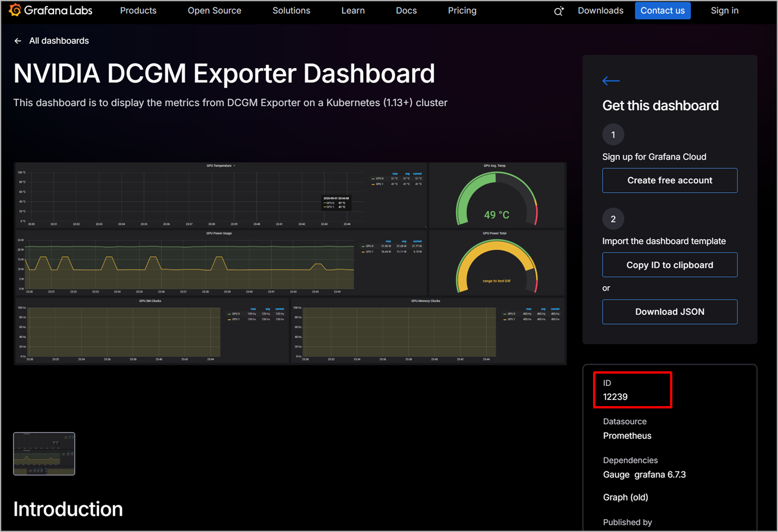This screenshot has width=778, height=532.
Task: Click the back arrow beside All dashboards
Action: tap(18, 41)
